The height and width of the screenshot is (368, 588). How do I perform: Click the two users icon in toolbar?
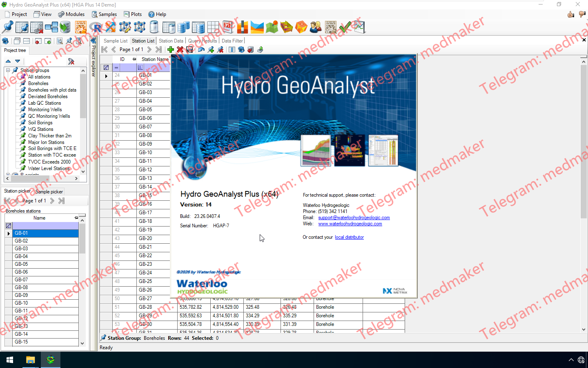[x=316, y=27]
